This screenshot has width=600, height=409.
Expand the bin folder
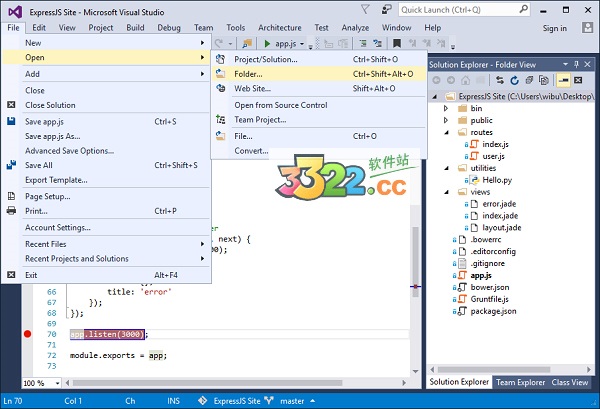click(x=446, y=108)
